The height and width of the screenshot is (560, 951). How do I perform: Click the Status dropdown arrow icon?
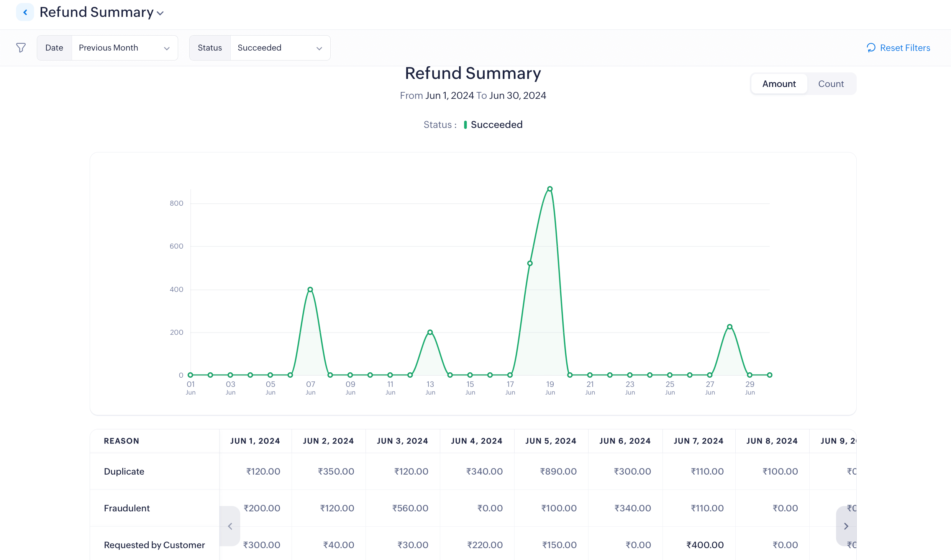pyautogui.click(x=319, y=49)
